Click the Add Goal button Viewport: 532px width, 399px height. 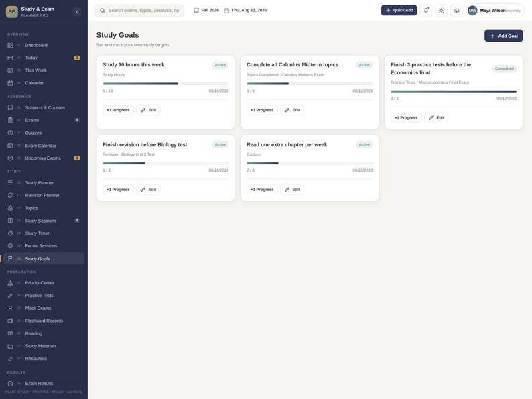point(503,36)
